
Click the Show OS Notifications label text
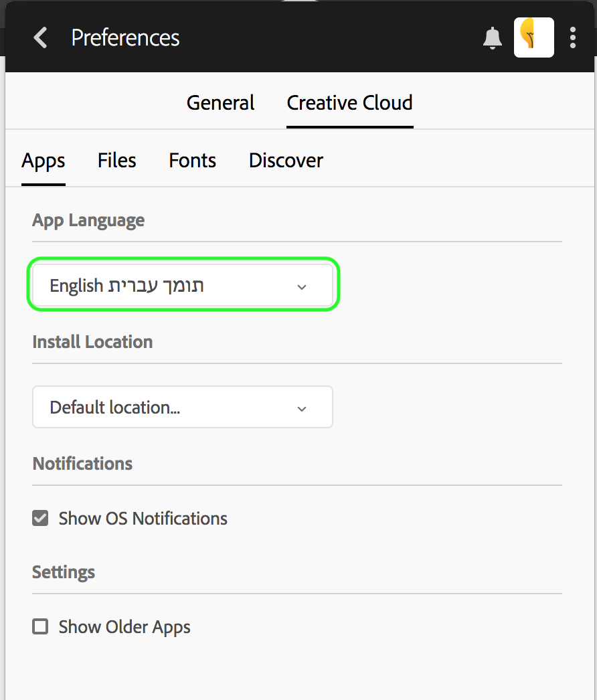coord(143,519)
